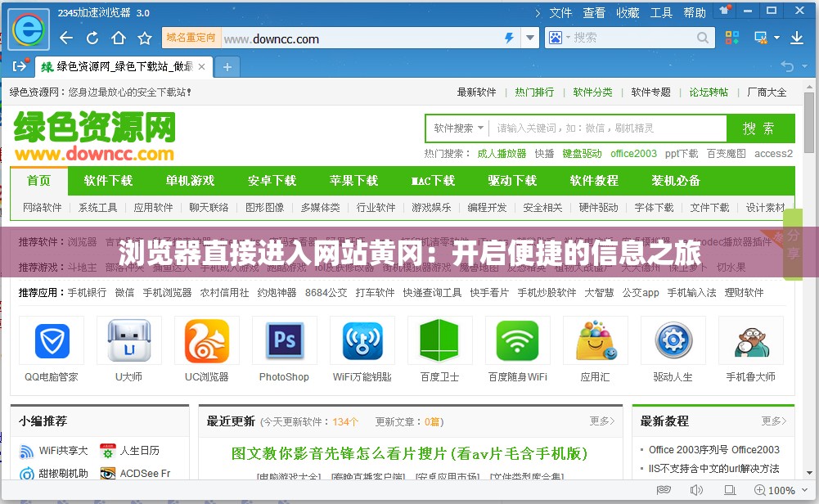Click the screen capture icon on toolbar
This screenshot has width=819, height=504.
tap(759, 38)
